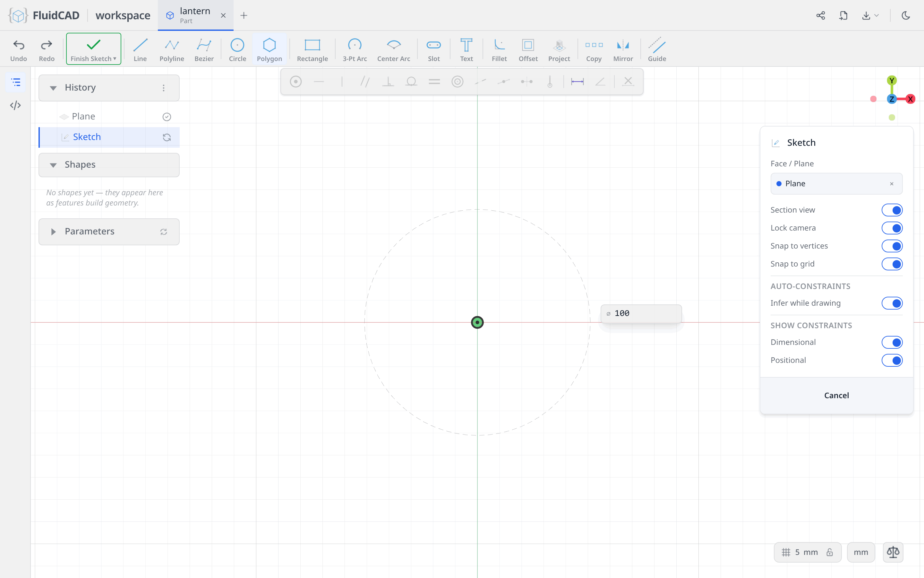Select the 3-Pt Arc tool
The width and height of the screenshot is (924, 578).
(355, 49)
